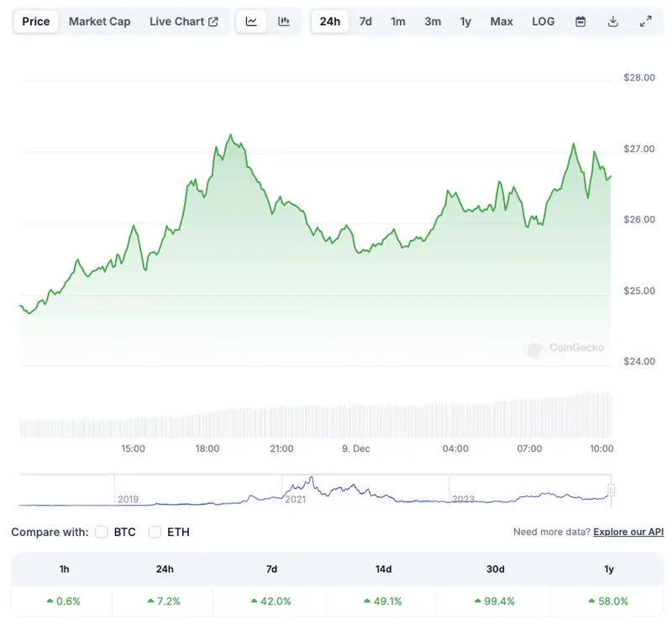
Task: Switch to candlestick chart icon
Action: click(284, 22)
